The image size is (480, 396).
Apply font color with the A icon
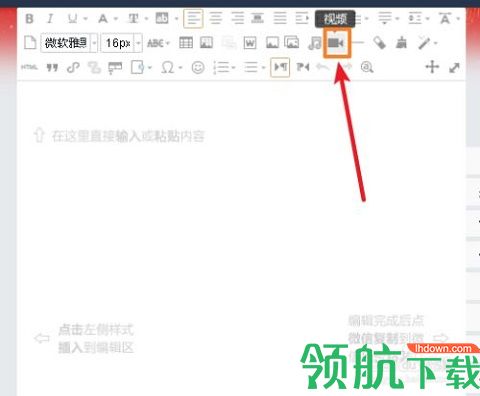103,19
